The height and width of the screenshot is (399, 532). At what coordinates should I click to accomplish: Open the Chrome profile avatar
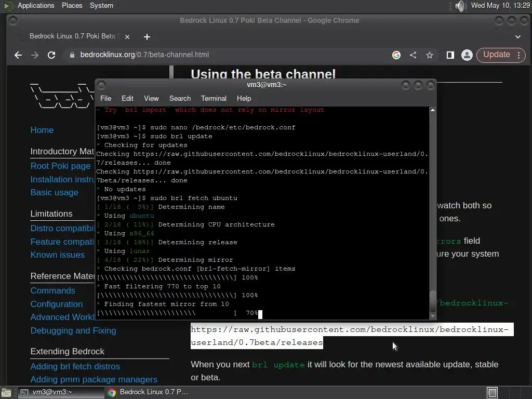467,55
